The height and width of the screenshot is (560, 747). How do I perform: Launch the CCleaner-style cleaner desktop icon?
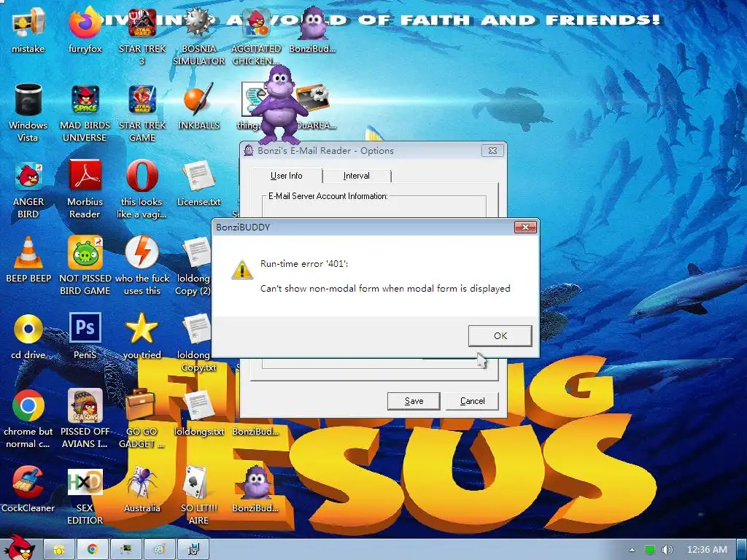pyautogui.click(x=28, y=489)
